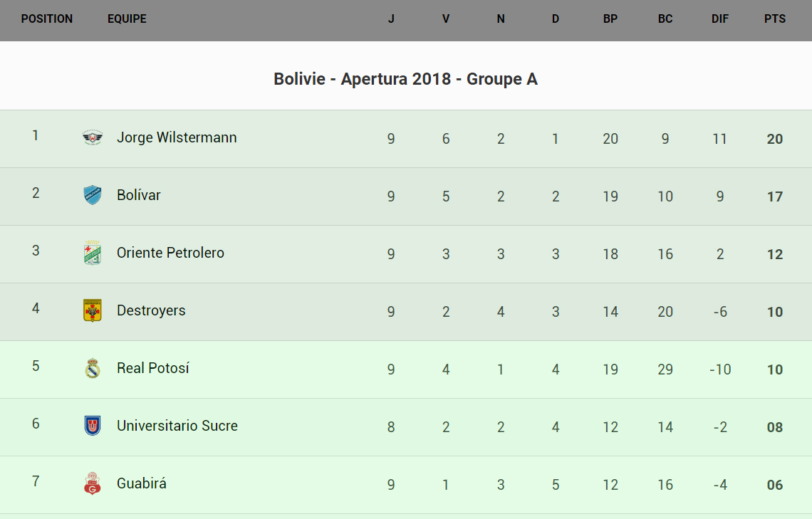
Task: Click the Bolívar club crest icon
Action: click(x=93, y=195)
